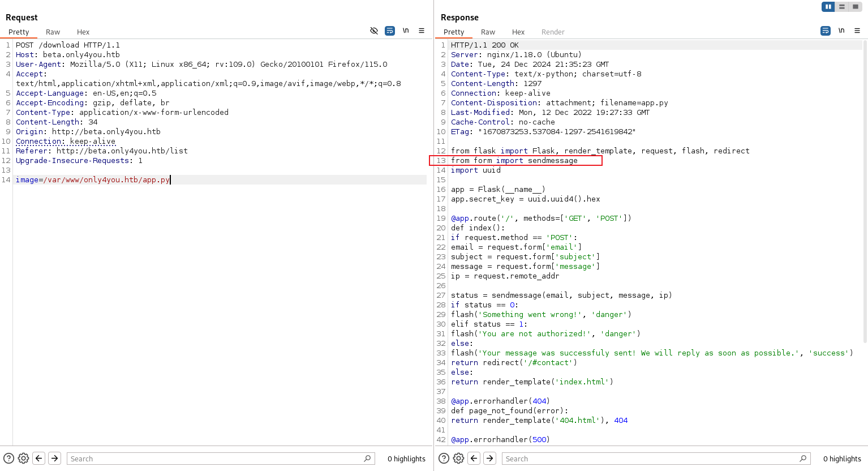
Task: Open Request search settings gear
Action: click(x=23, y=459)
